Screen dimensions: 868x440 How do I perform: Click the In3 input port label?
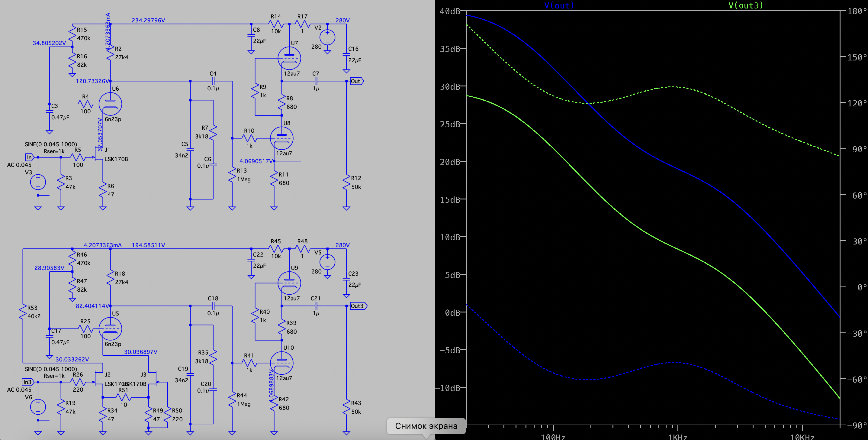pos(28,382)
